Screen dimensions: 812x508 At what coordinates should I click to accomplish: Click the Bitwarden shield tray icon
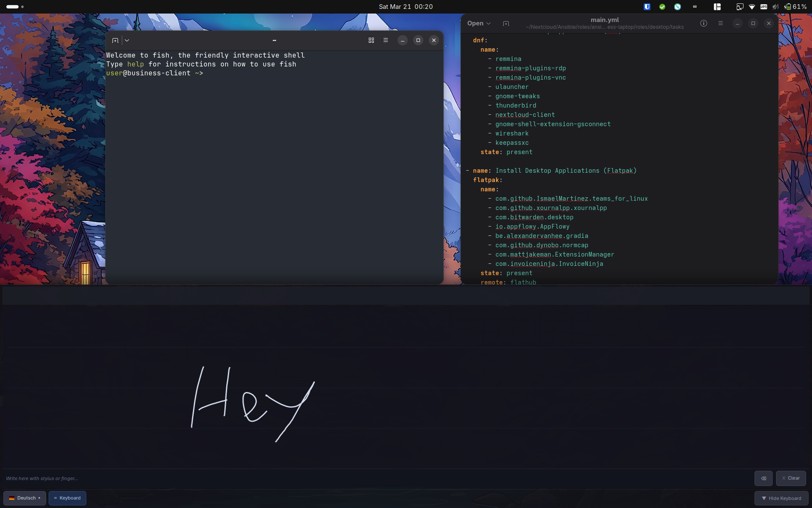(x=647, y=7)
